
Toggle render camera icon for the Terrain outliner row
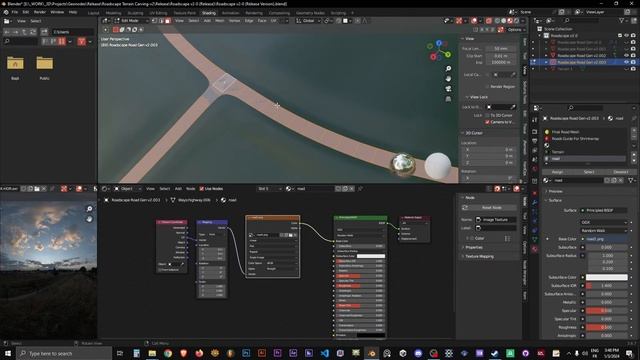[633, 69]
